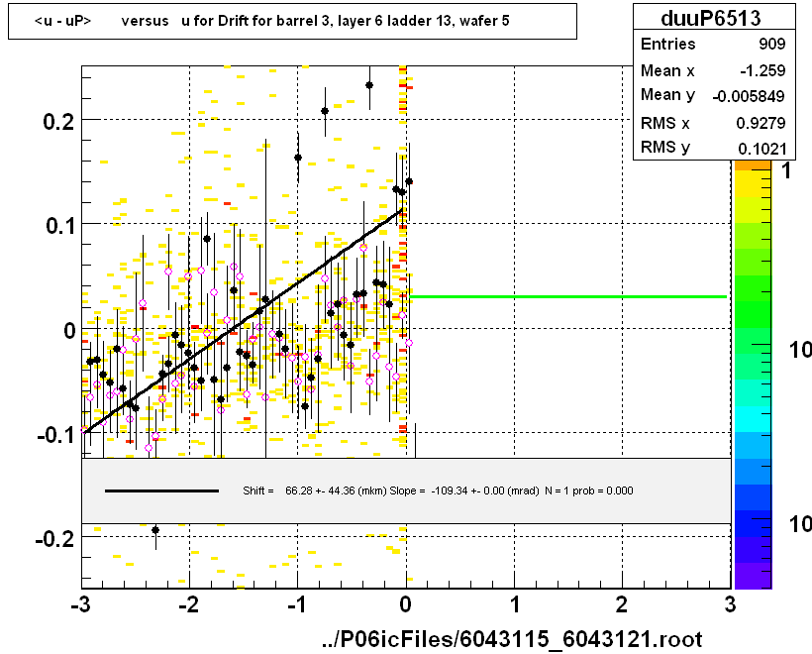Click the black fitted slope line
Image resolution: width=812 pixels, height=654 pixels.
244,321
